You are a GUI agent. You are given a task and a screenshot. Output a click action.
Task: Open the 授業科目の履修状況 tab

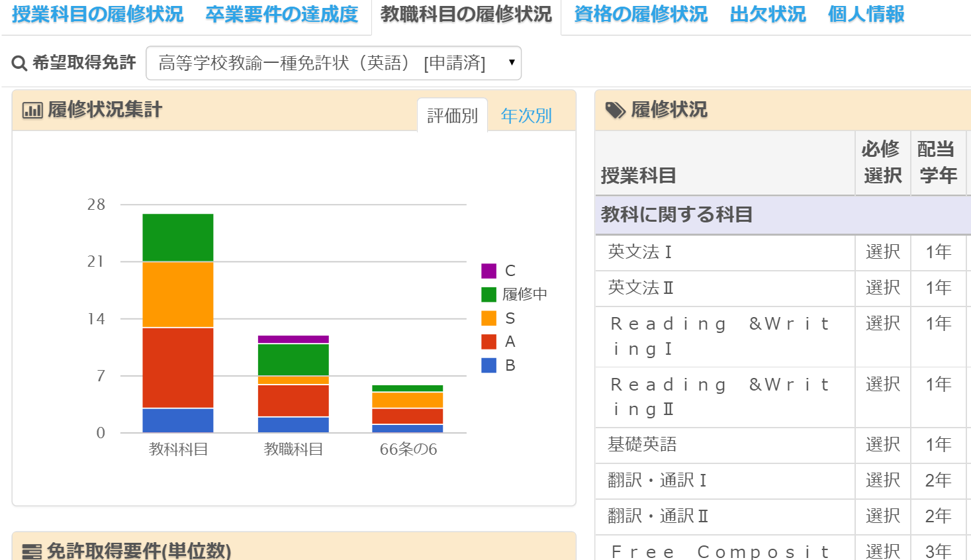pyautogui.click(x=98, y=15)
